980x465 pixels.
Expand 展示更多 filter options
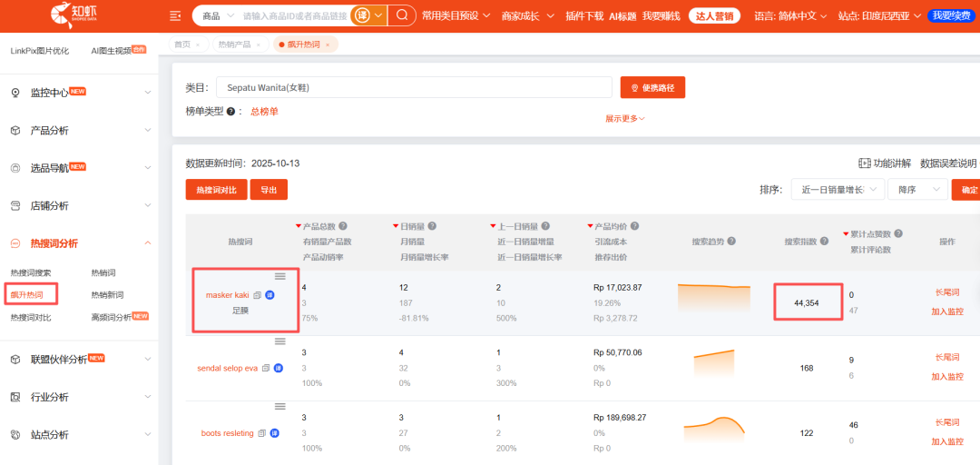[624, 118]
